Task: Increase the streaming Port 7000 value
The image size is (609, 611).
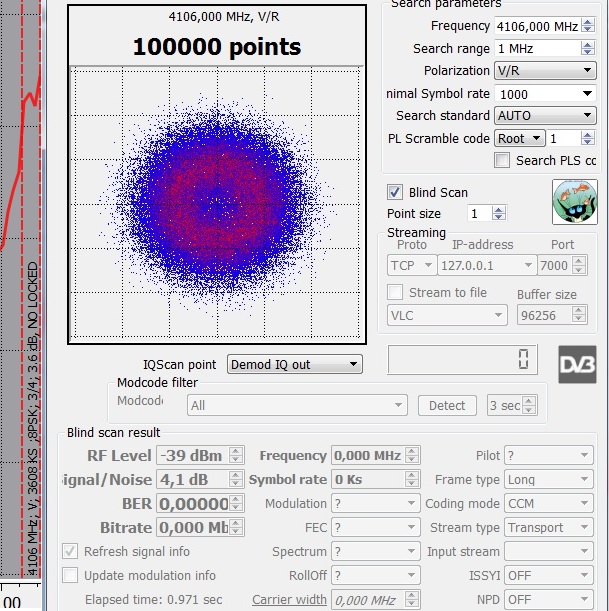Action: coord(579,261)
